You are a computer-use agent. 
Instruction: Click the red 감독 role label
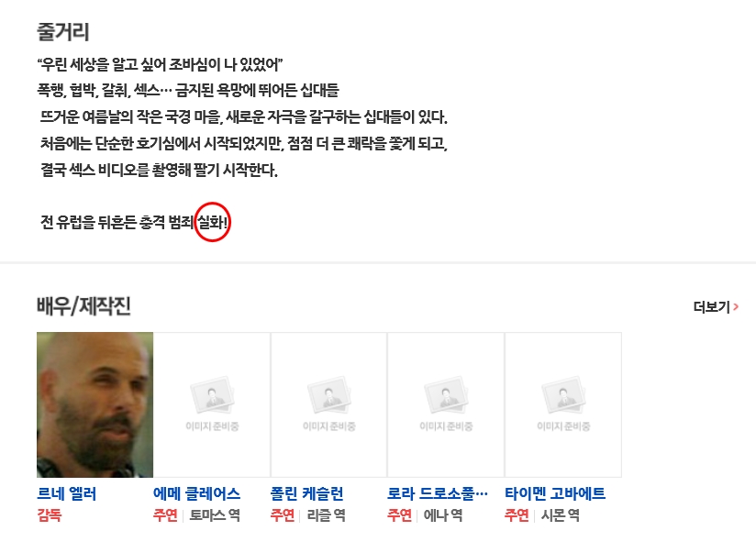pyautogui.click(x=50, y=515)
